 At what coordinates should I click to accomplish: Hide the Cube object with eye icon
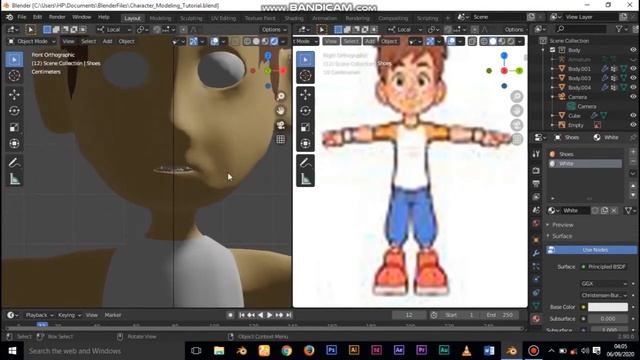[633, 116]
